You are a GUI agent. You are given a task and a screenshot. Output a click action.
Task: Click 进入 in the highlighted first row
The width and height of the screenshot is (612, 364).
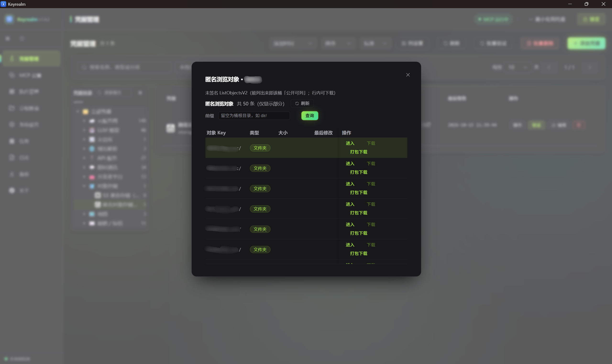pyautogui.click(x=350, y=143)
